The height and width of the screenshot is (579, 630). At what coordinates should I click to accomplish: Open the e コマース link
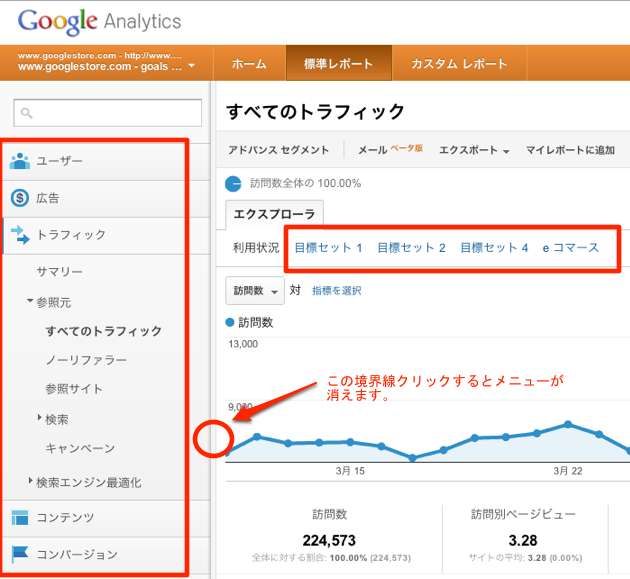point(571,248)
